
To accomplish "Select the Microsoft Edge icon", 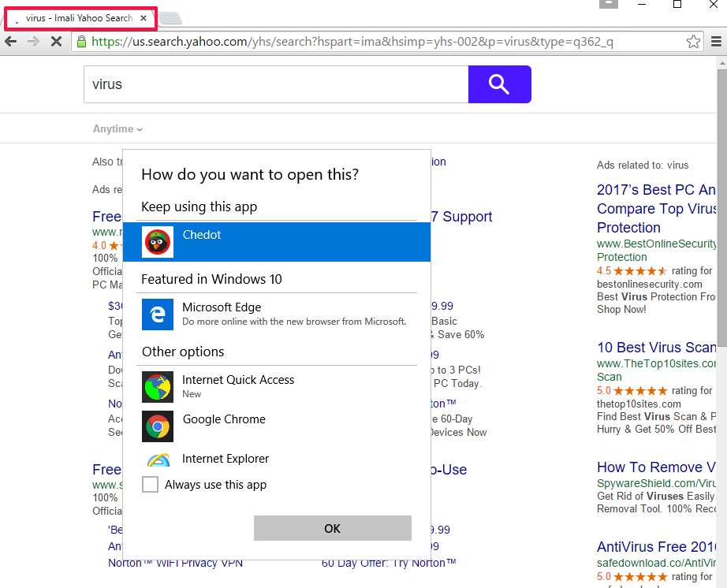I will point(158,314).
